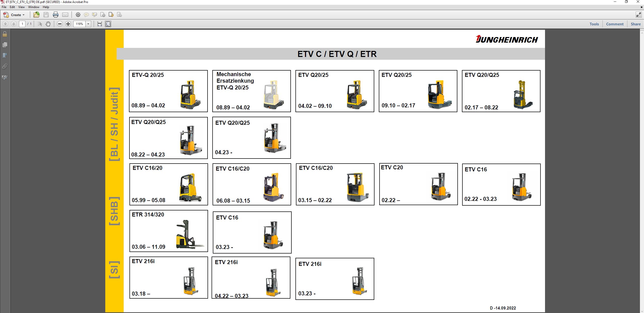
Task: Open ETV C16 02.22 - 03.23 card
Action: pyautogui.click(x=501, y=185)
